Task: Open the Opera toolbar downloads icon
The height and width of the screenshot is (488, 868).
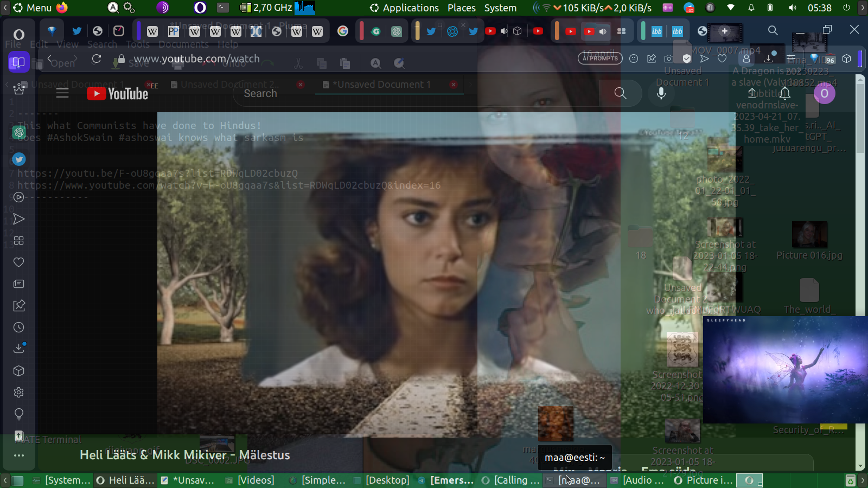Action: point(769,59)
